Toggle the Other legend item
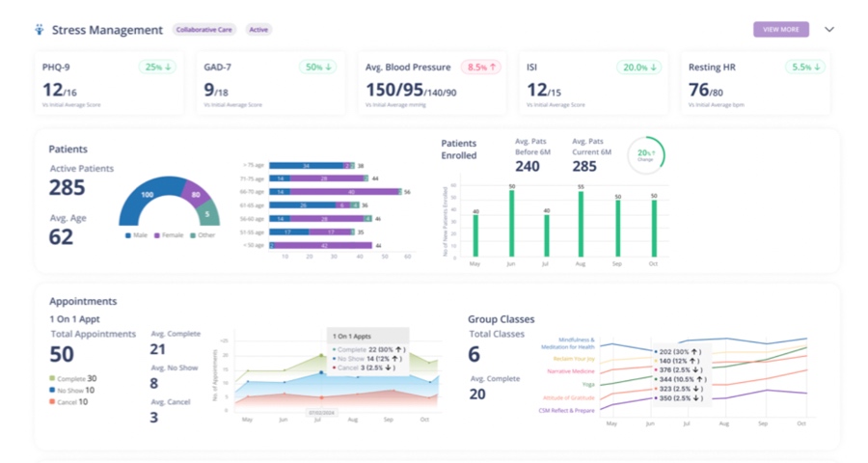Screen dimensions: 868x463 (205, 235)
